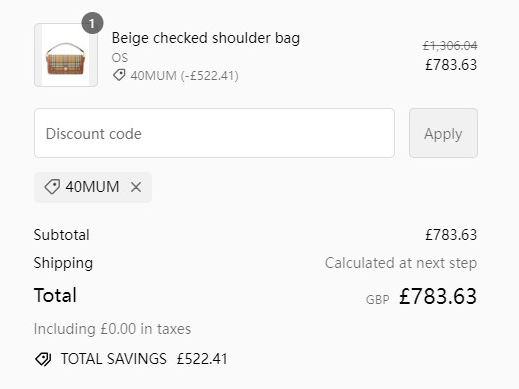
Task: Click the quantity badge showing 1
Action: [92, 23]
